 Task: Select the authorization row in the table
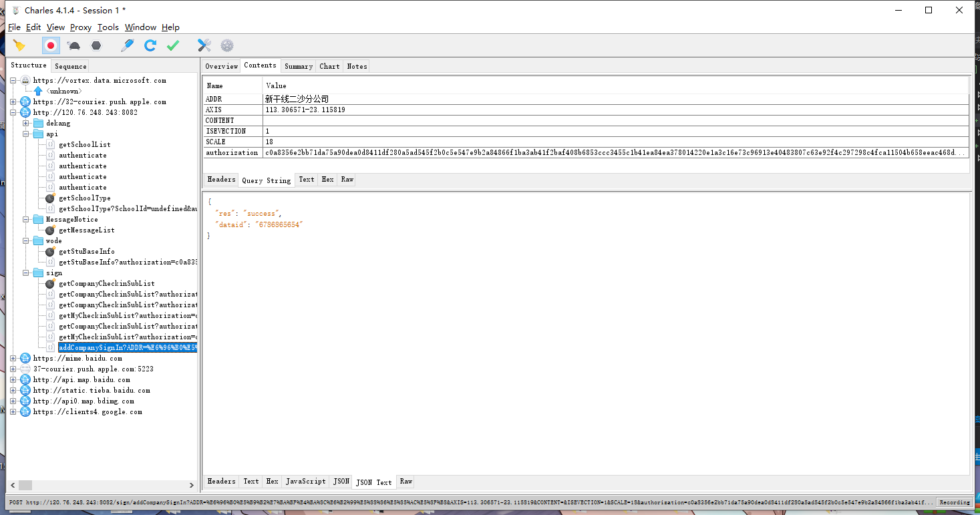pyautogui.click(x=232, y=152)
